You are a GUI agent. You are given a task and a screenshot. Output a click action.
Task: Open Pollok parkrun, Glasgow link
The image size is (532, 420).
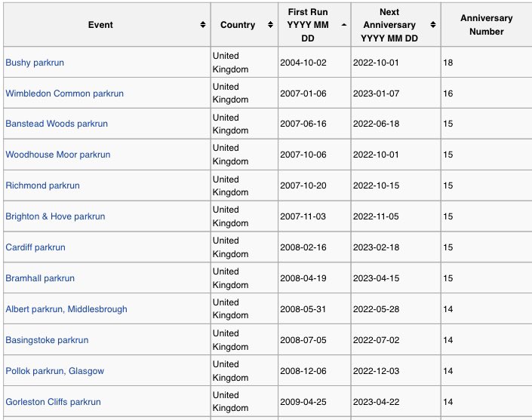(x=54, y=371)
